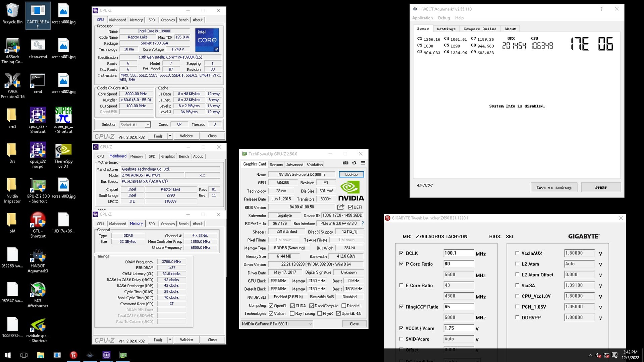Image resolution: width=644 pixels, height=362 pixels.
Task: Open the am3 folder
Action: [12, 119]
